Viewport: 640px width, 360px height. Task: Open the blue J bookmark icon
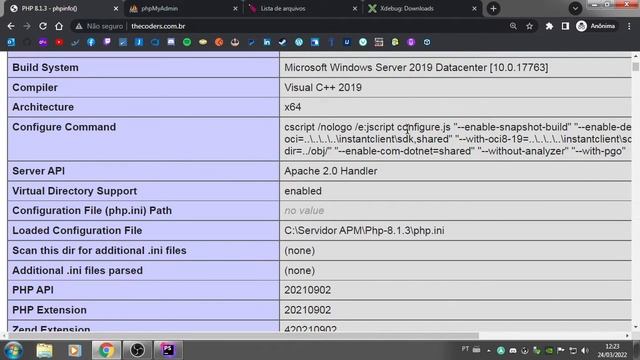[x=139, y=42]
